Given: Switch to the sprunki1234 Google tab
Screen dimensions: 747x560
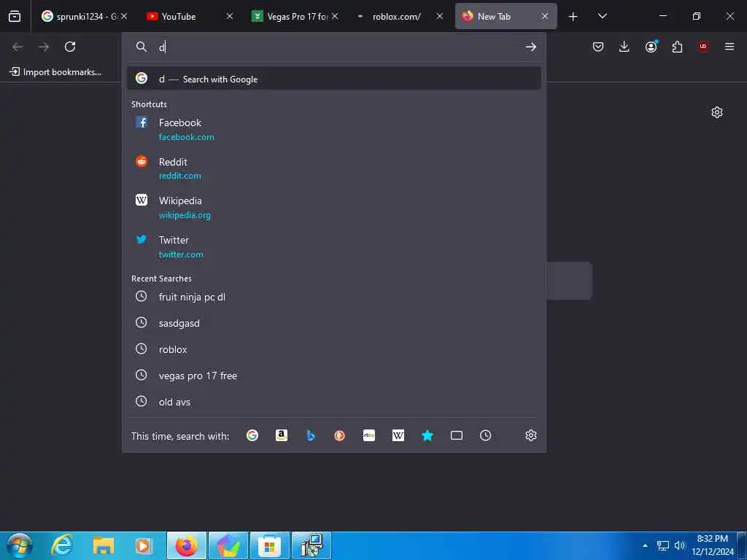Looking at the screenshot, I should point(85,16).
